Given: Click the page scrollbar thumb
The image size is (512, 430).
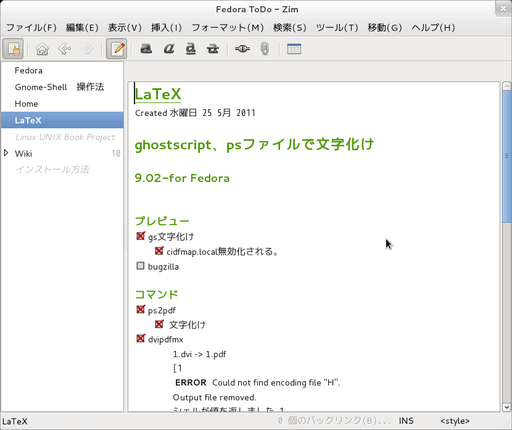Looking at the screenshot, I should click(x=507, y=156).
